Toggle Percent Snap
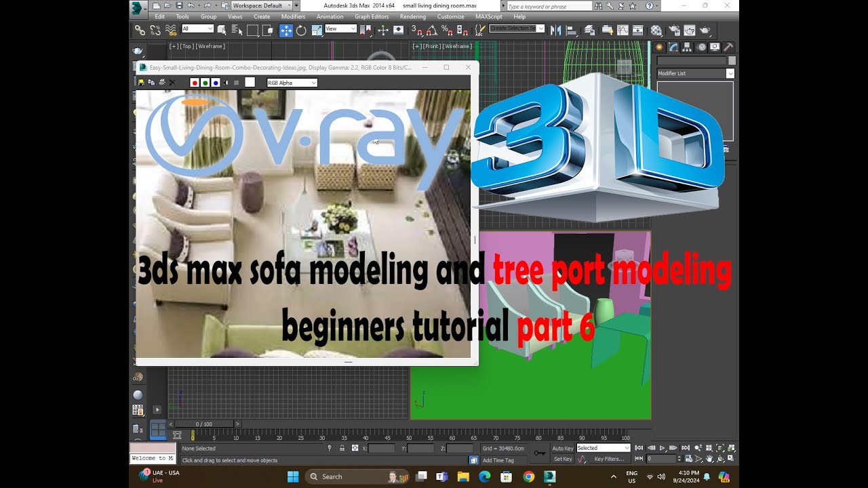The image size is (868, 488). coord(447,30)
